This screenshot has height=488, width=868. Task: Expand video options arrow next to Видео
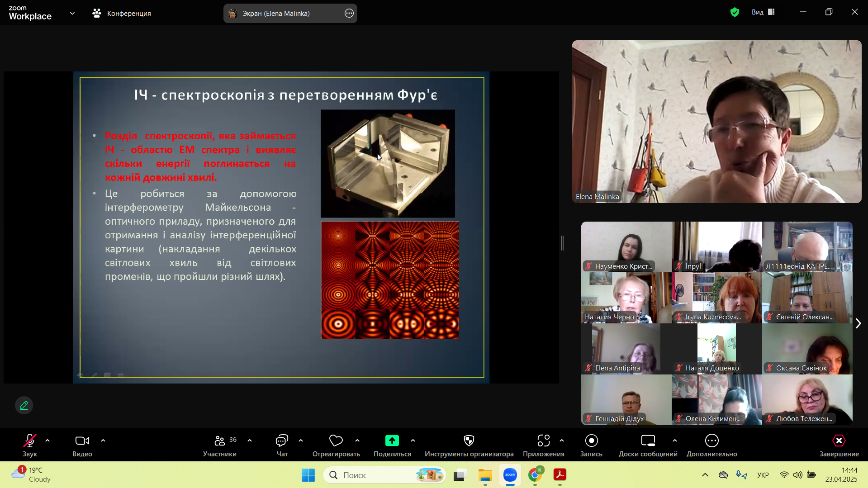[x=103, y=441]
